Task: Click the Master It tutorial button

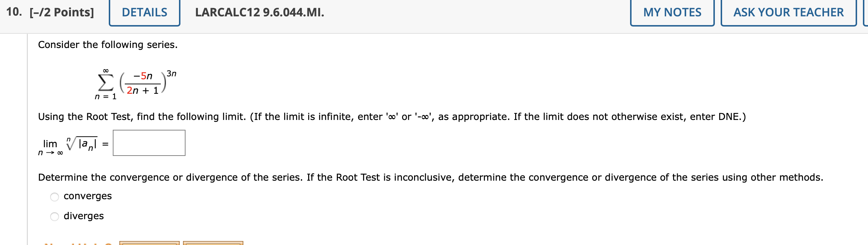Action: (x=214, y=244)
